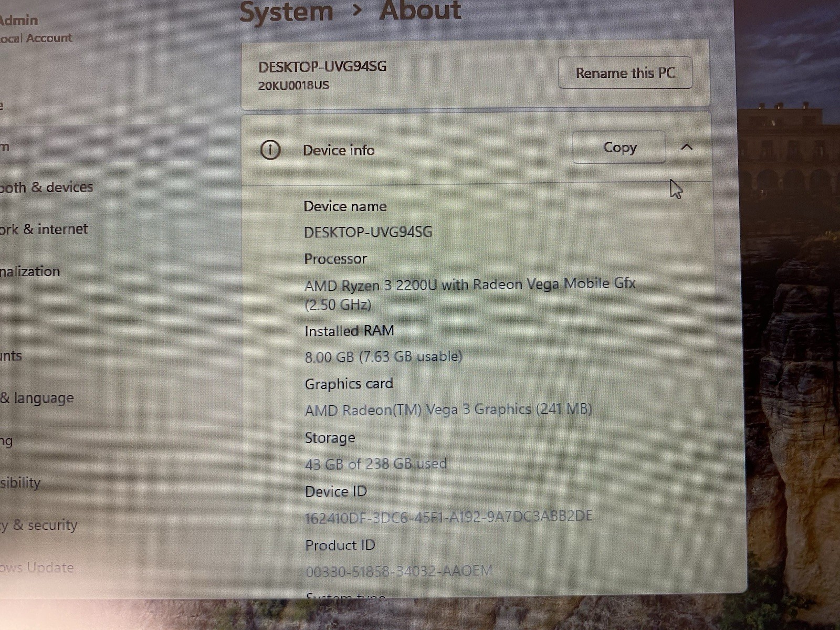
Task: Click the Device name label
Action: (345, 206)
